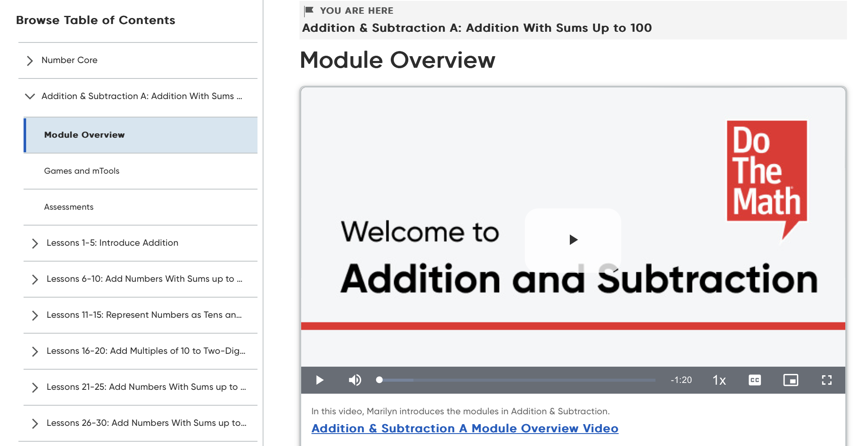Open Number Core unit label
Screen dimensions: 868x446
(x=69, y=60)
